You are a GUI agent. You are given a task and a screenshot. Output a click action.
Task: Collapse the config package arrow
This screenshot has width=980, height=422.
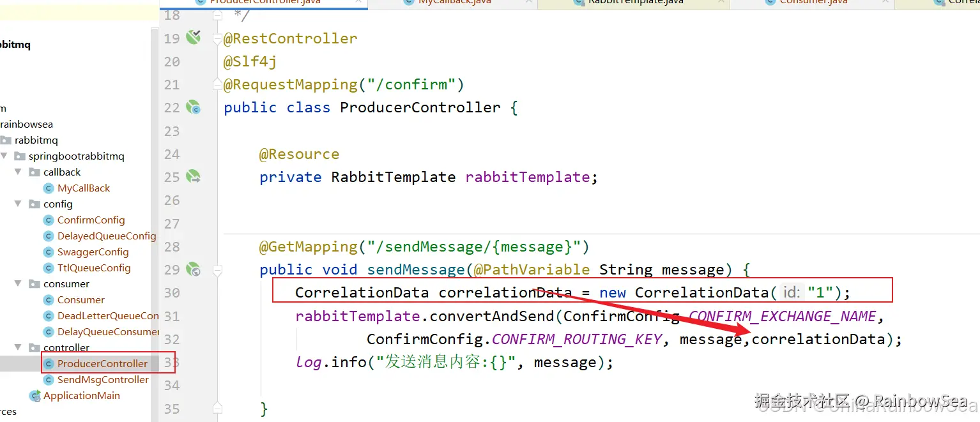point(19,204)
